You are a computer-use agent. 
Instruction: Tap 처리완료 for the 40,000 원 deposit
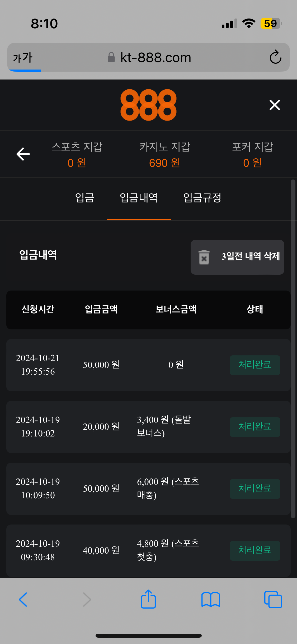pyautogui.click(x=255, y=550)
